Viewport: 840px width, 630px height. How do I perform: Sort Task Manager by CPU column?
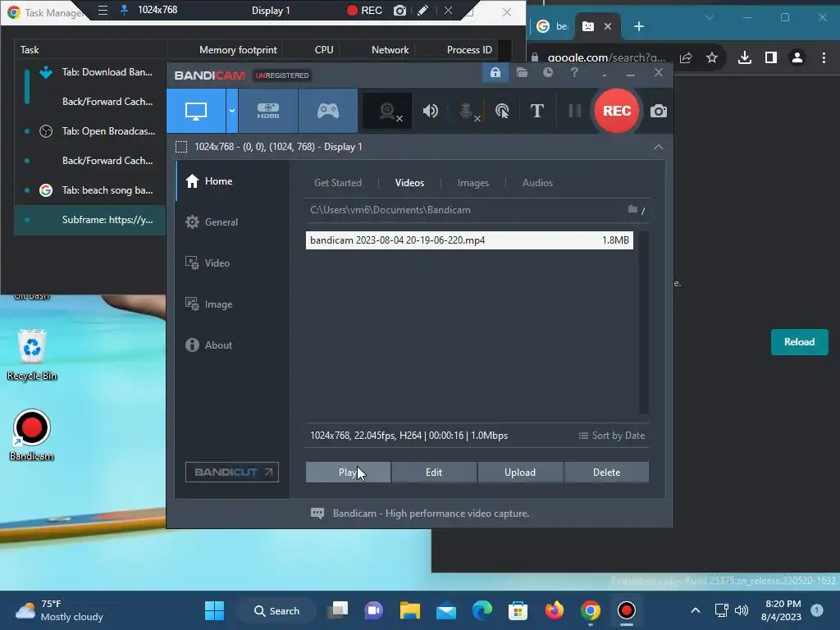(x=324, y=50)
